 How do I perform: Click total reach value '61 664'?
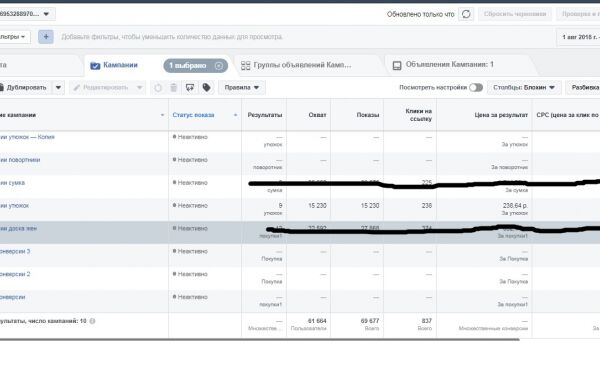(317, 321)
